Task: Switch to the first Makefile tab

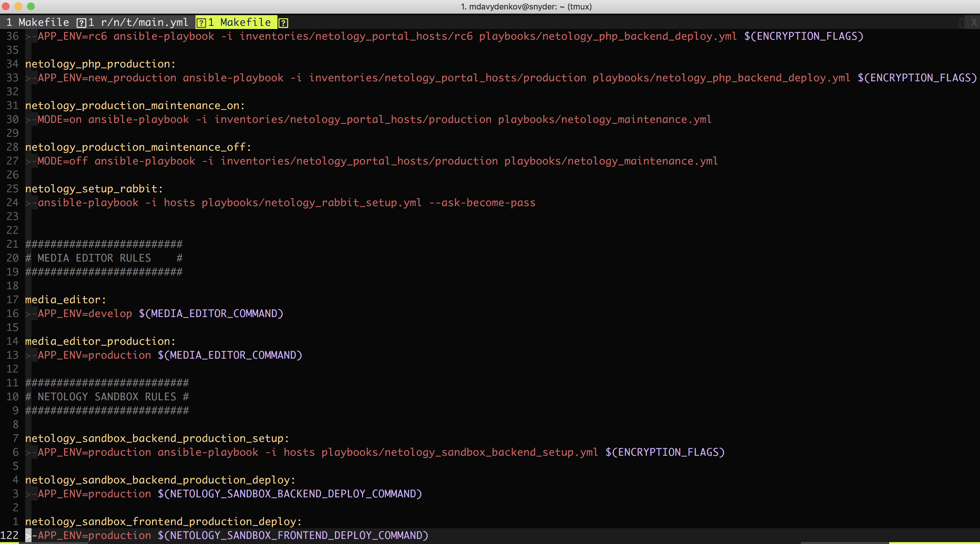Action: (38, 22)
